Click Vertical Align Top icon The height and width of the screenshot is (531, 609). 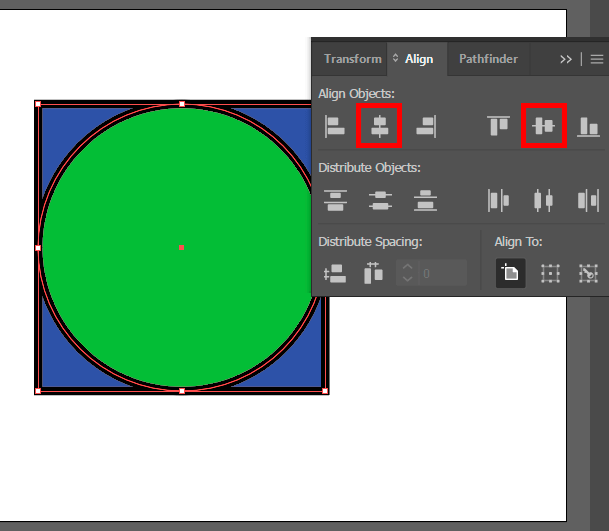[x=498, y=126]
